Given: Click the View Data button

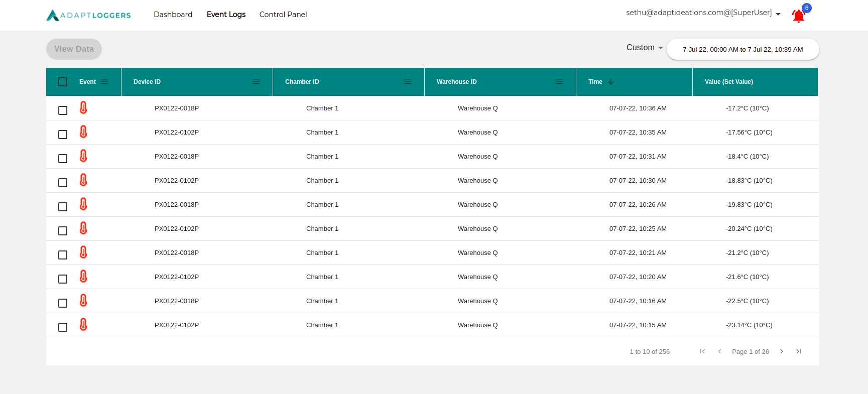Looking at the screenshot, I should point(74,49).
